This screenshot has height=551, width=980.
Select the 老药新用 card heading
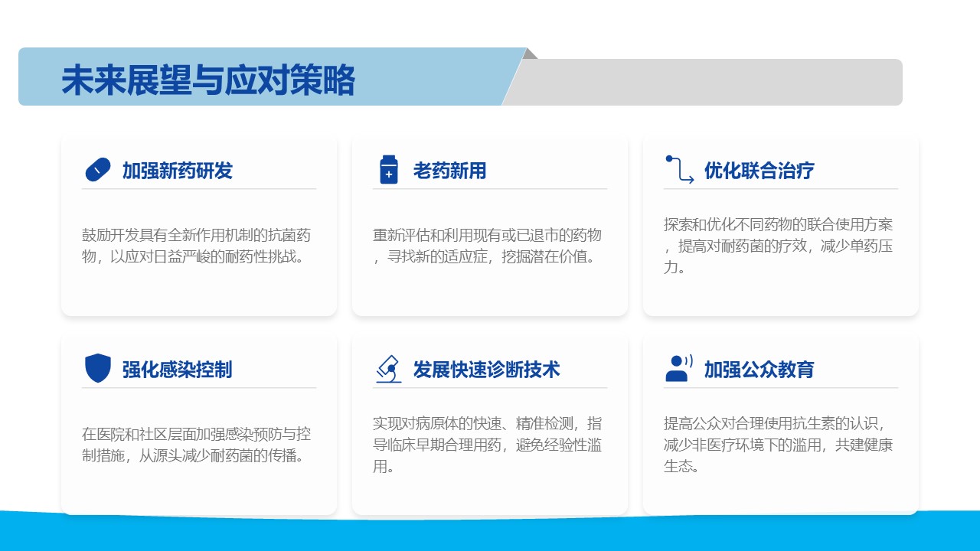(449, 171)
